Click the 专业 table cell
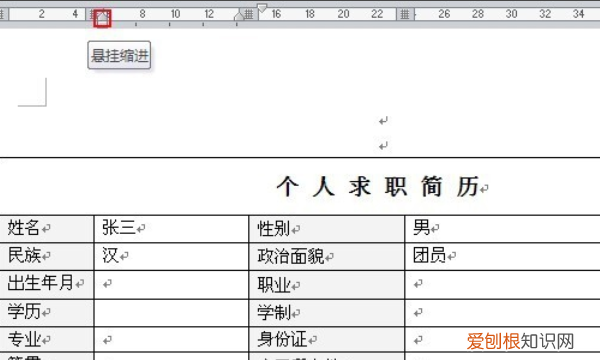The height and width of the screenshot is (360, 600). coord(47,340)
